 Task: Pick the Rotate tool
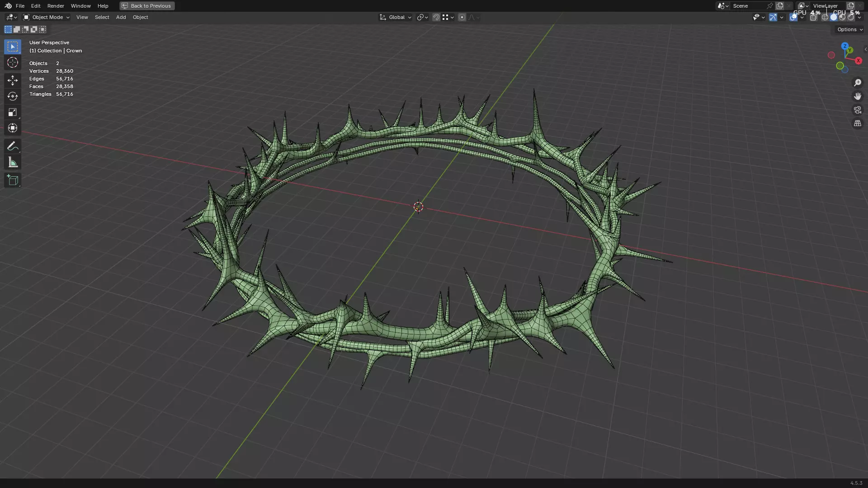[x=13, y=96]
